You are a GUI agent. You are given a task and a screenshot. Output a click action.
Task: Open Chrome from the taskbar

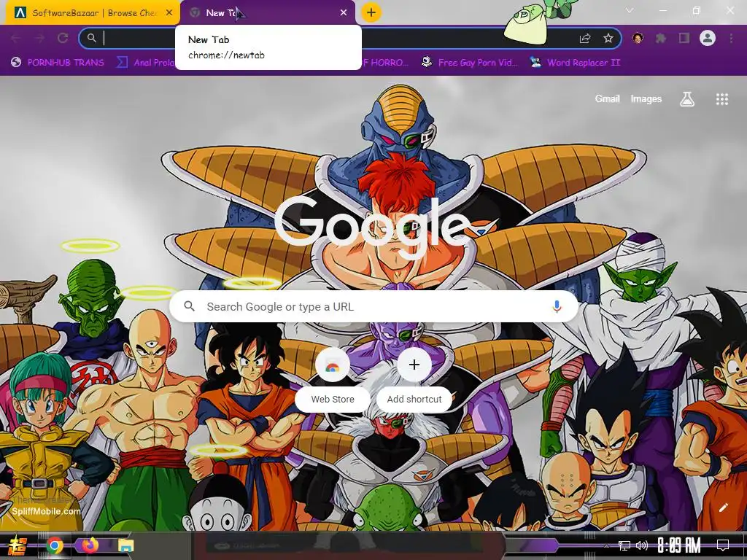[55, 545]
